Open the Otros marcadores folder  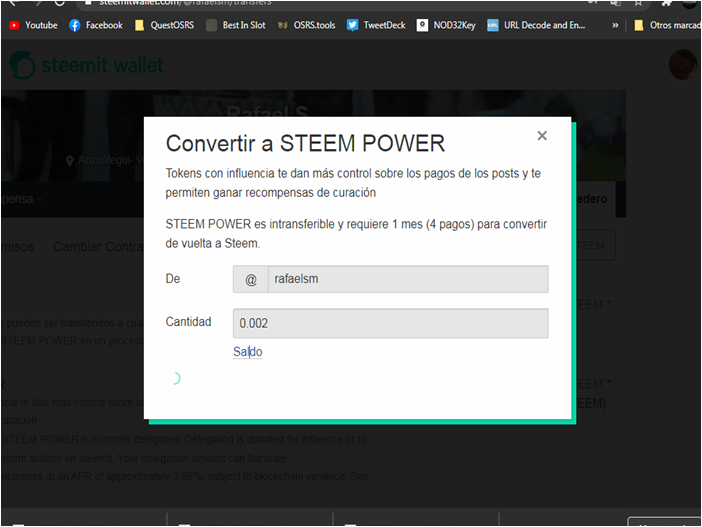[667, 25]
